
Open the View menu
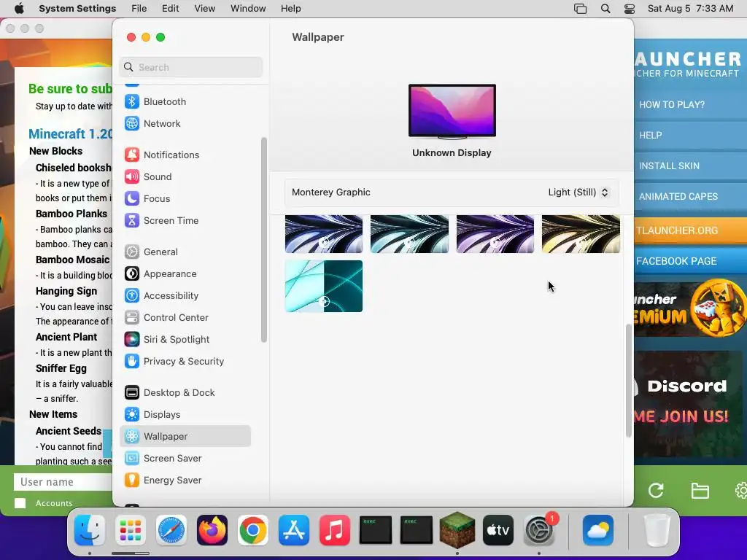(205, 9)
